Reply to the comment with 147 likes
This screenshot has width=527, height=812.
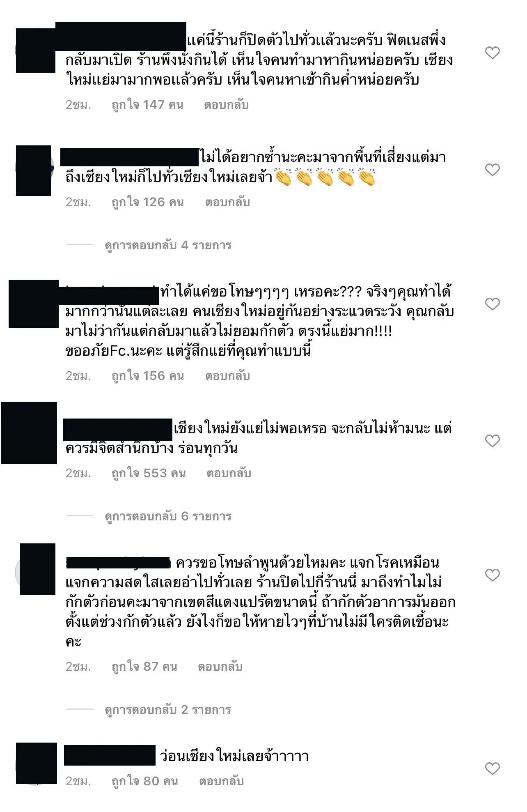tap(227, 105)
